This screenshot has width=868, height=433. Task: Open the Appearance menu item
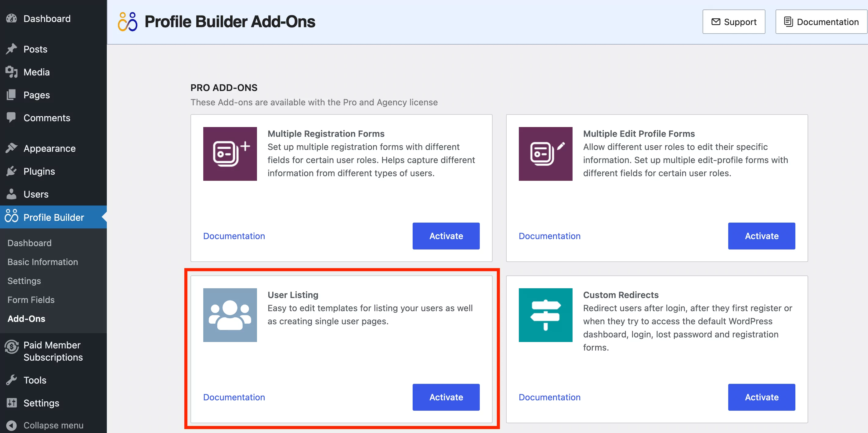53,148
